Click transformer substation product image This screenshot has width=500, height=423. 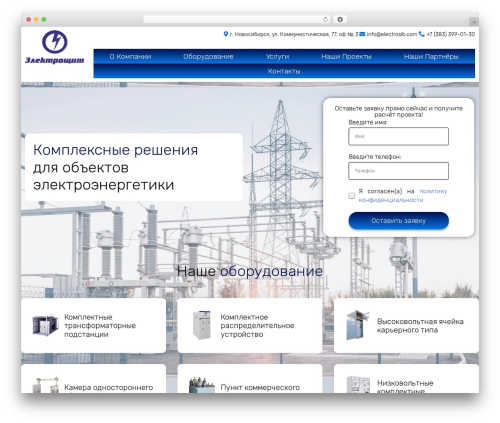(46, 325)
